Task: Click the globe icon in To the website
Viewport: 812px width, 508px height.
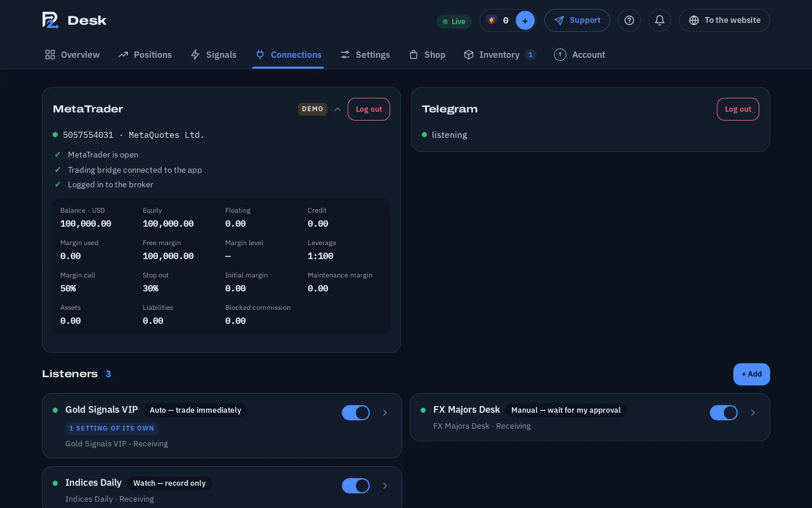Action: 694,20
